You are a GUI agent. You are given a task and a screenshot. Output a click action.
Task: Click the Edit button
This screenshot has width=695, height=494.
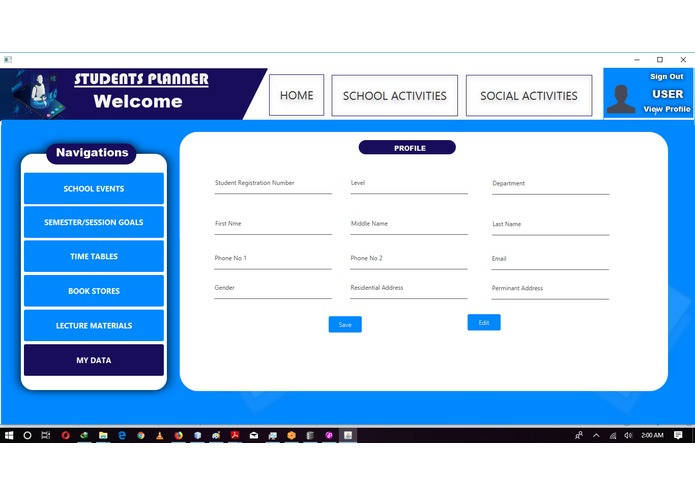pos(484,323)
